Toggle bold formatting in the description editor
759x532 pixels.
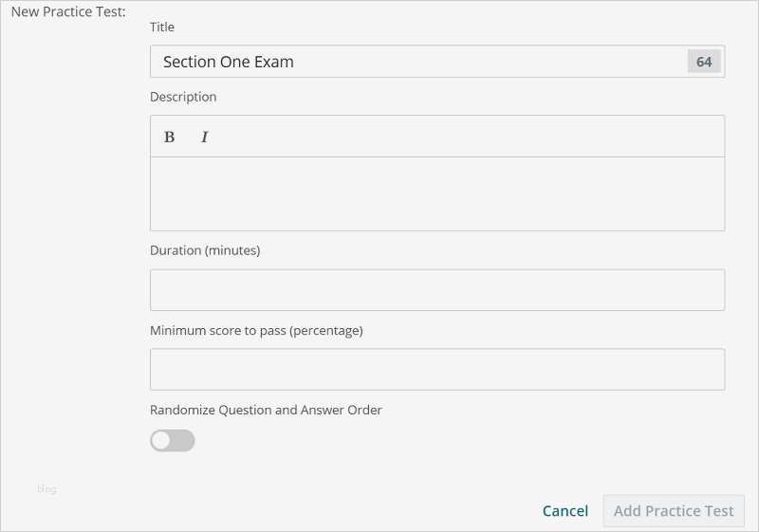170,137
